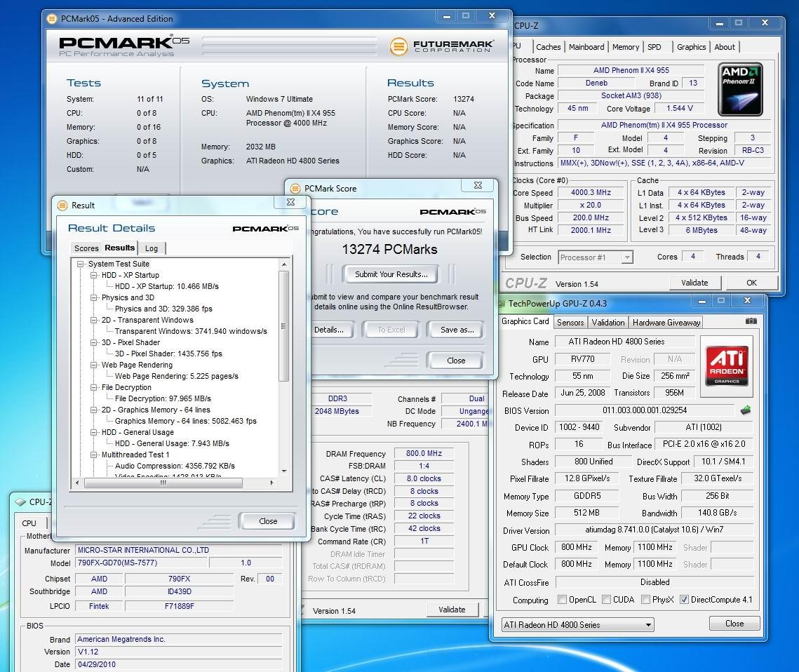Click the PCMark05 title bar icon
This screenshot has width=799, height=672.
tap(51, 19)
